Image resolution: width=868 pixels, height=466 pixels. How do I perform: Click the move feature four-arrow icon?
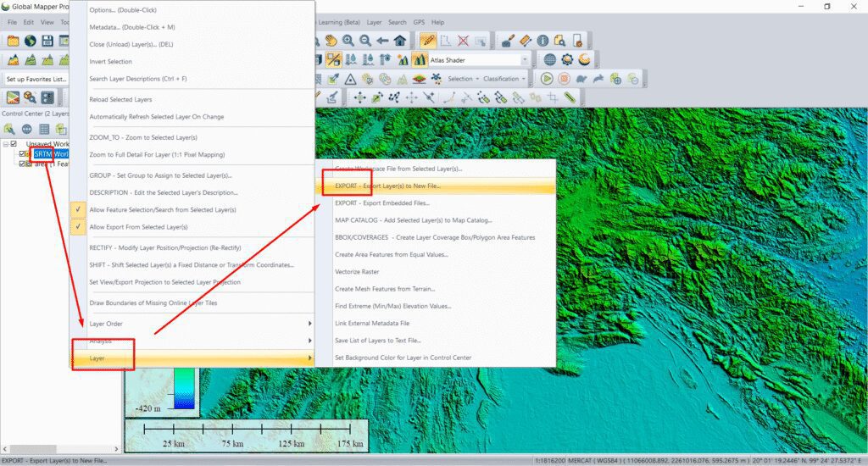[359, 98]
